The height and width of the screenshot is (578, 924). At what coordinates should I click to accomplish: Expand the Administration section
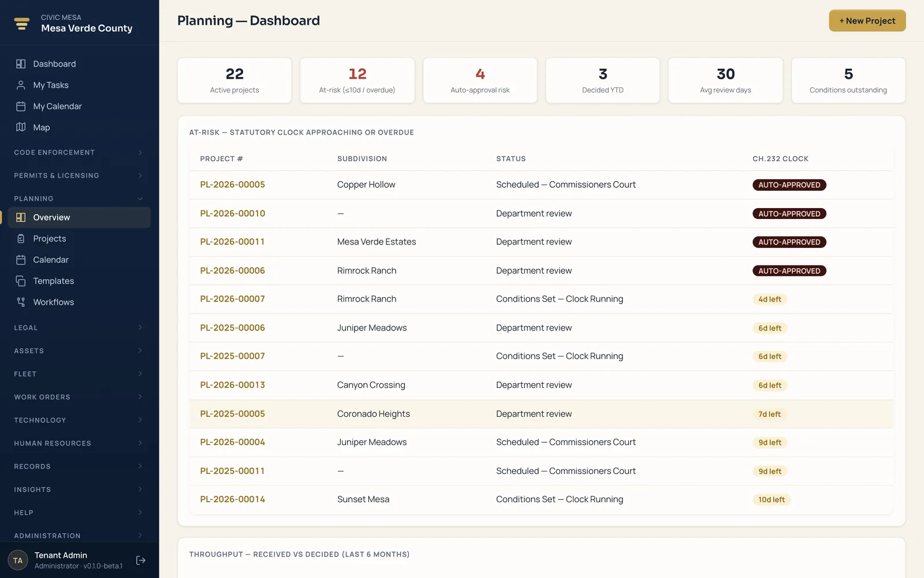[79, 536]
